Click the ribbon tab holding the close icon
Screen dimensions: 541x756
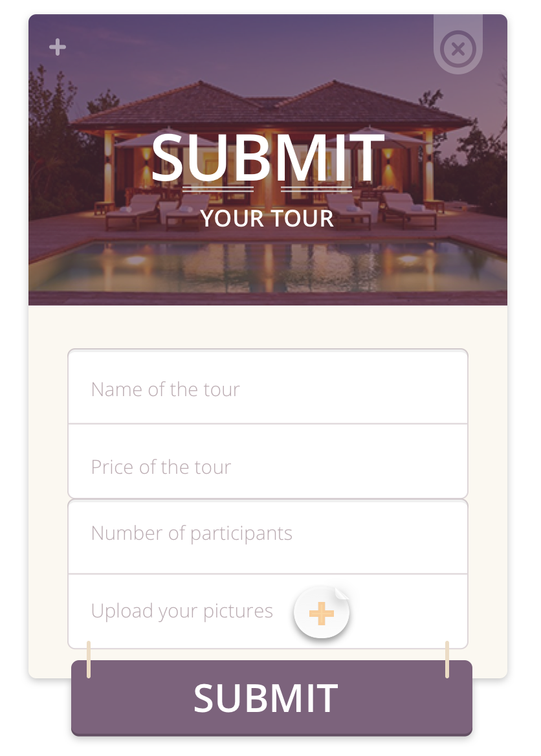click(458, 45)
